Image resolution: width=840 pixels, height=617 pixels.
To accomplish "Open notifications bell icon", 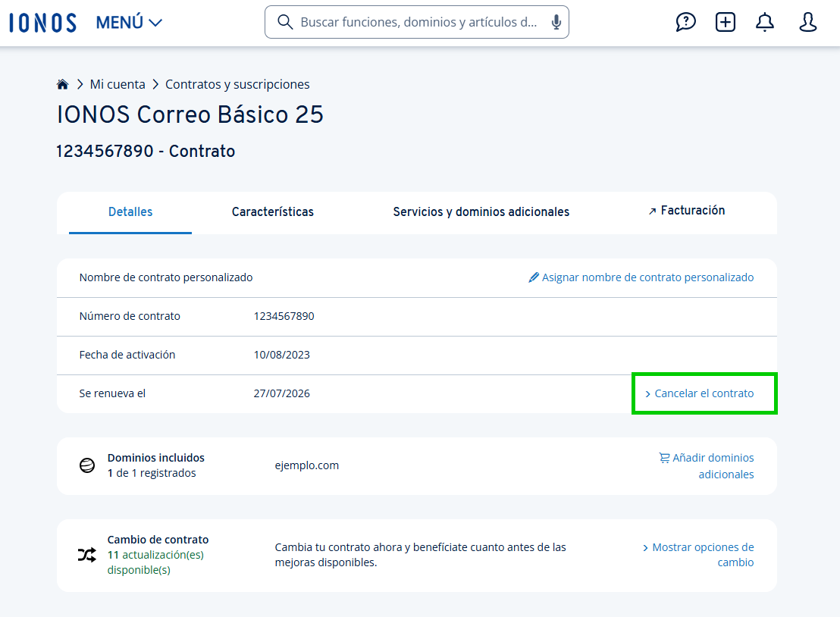I will coord(765,22).
